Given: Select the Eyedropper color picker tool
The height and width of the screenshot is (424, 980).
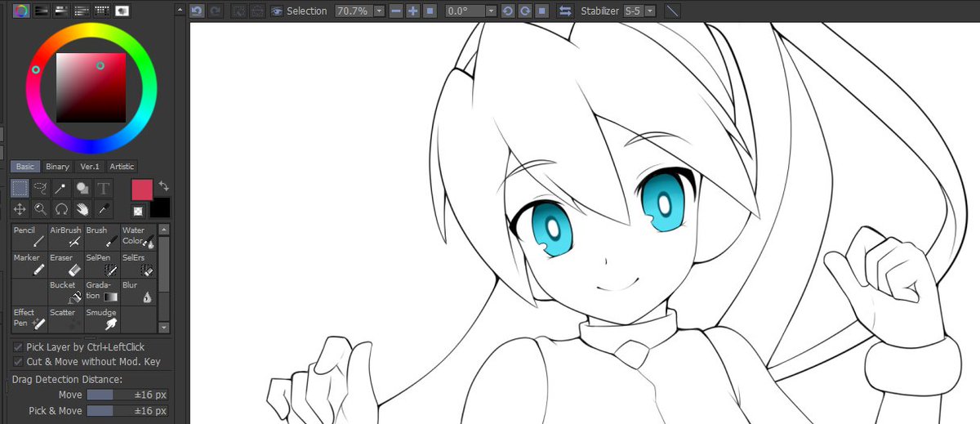Looking at the screenshot, I should click(x=104, y=209).
